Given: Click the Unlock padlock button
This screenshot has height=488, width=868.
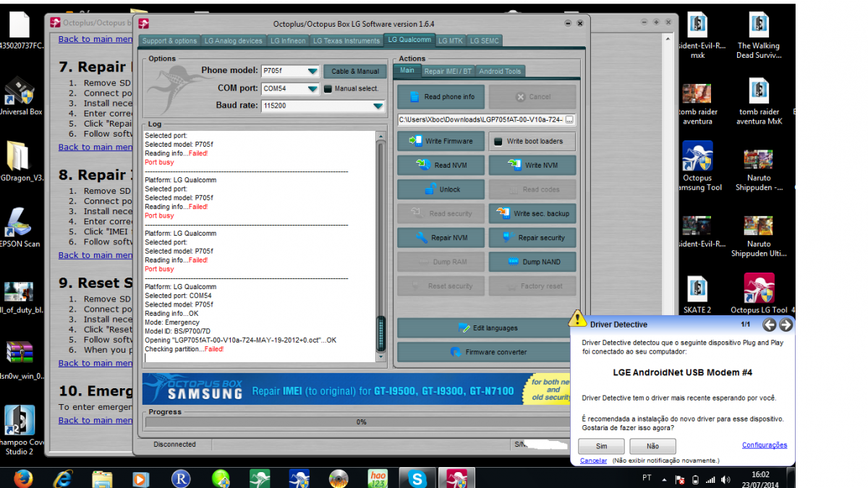Looking at the screenshot, I should click(441, 189).
